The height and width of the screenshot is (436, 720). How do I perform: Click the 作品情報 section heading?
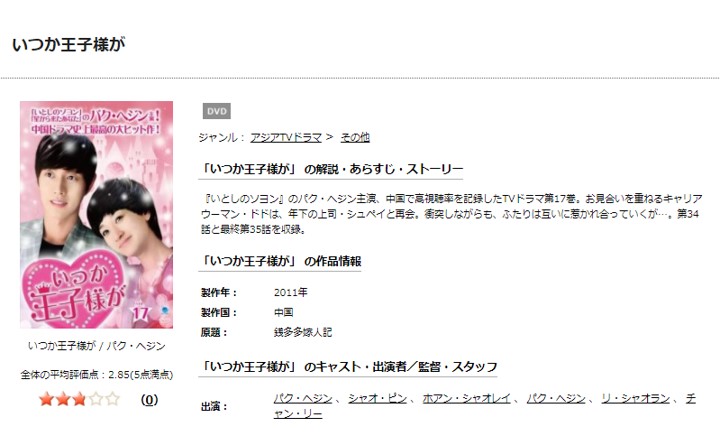pyautogui.click(x=280, y=261)
